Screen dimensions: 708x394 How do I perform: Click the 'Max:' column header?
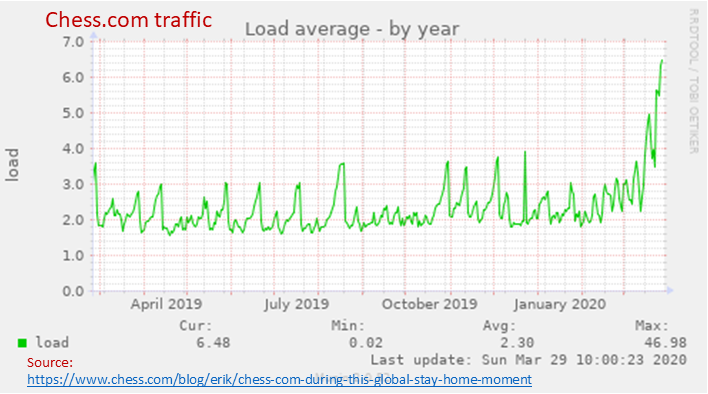point(652,325)
